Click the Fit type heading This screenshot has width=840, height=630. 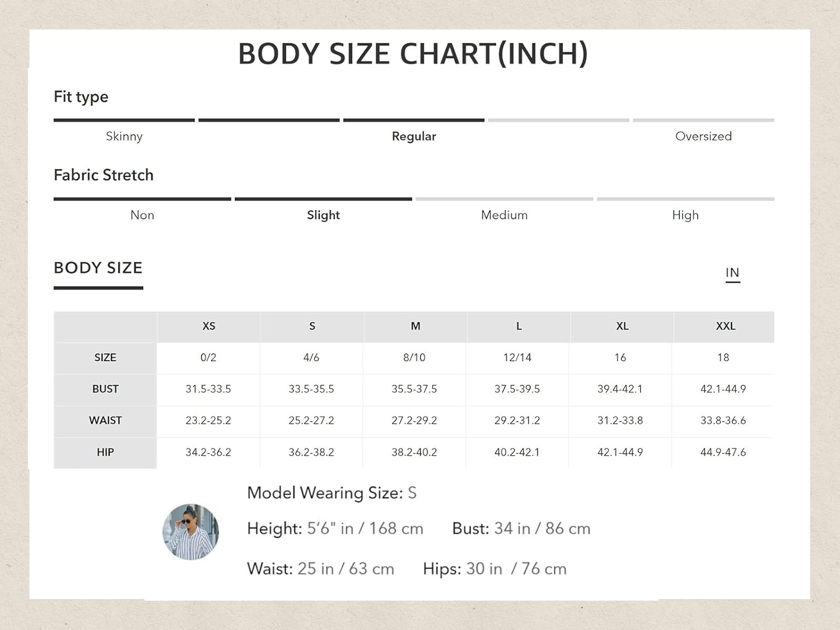(81, 97)
